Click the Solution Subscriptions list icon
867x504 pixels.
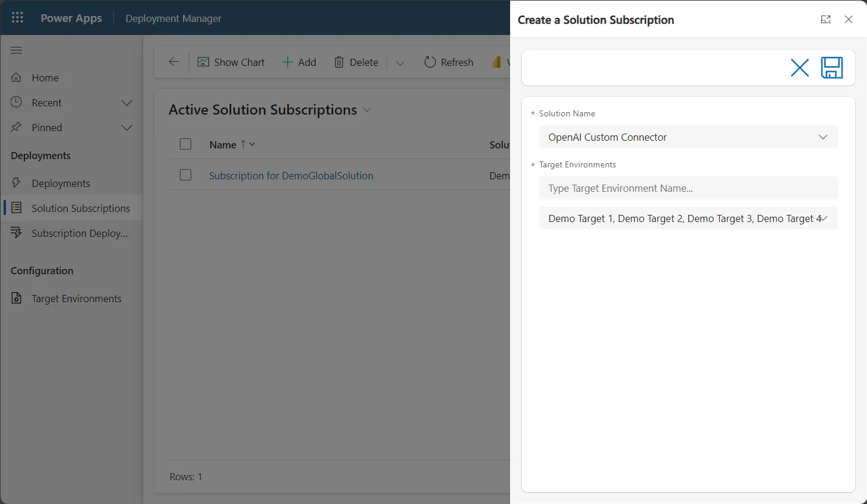pos(17,208)
